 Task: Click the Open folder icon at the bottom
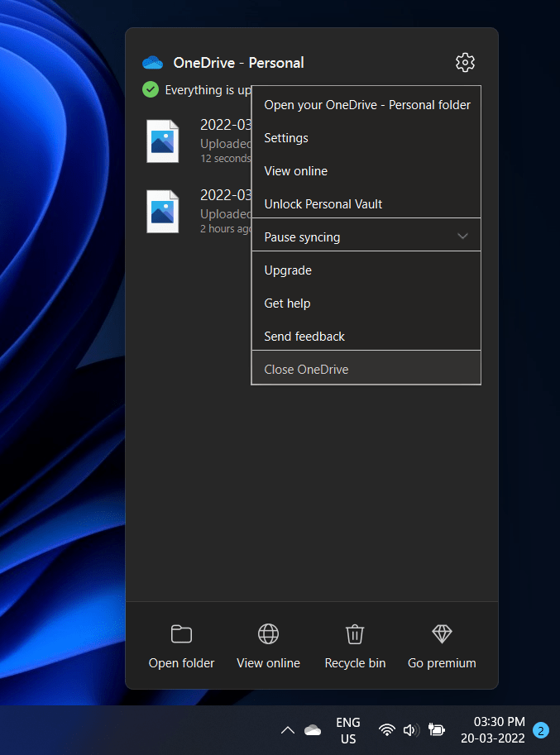pyautogui.click(x=181, y=633)
